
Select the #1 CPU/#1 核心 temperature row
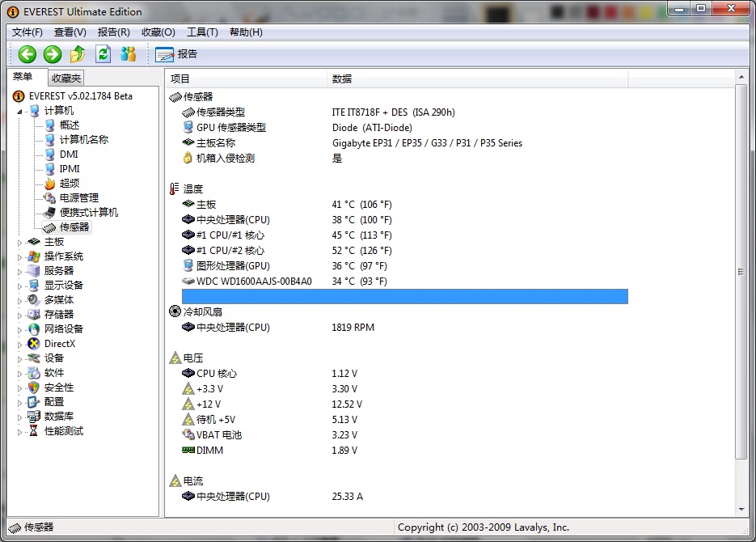(x=405, y=235)
